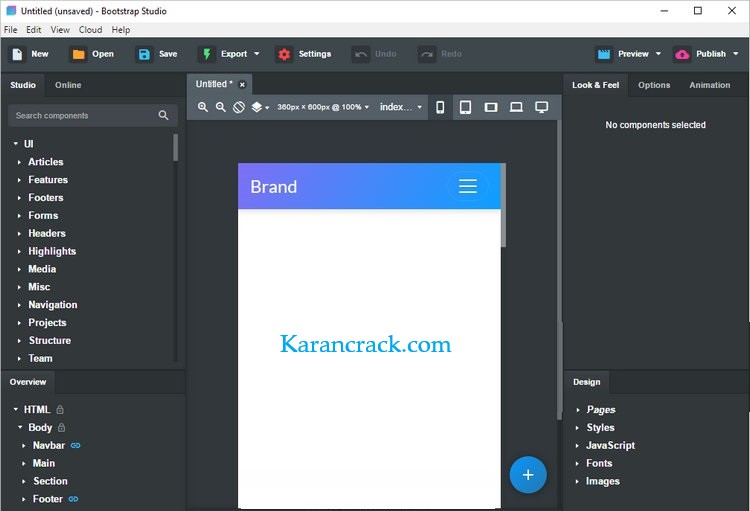This screenshot has height=511, width=750.
Task: Click the component list scrollbar
Action: coord(176,147)
